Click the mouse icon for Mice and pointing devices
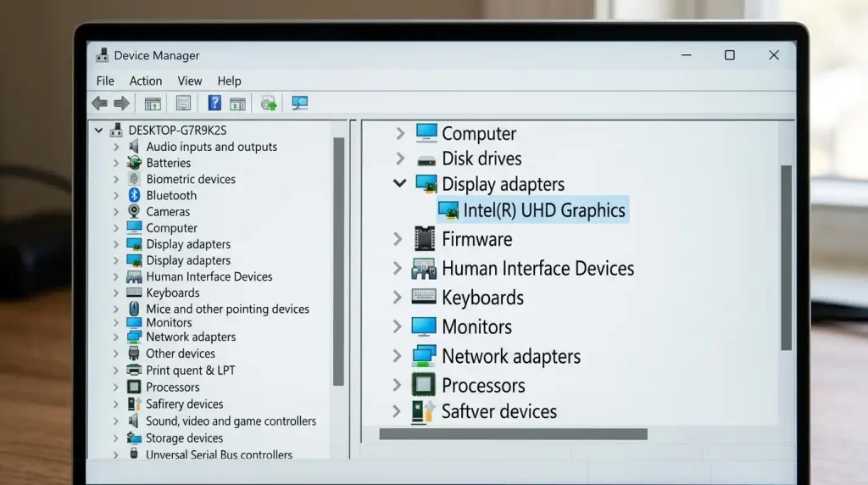The height and width of the screenshot is (485, 868). [134, 309]
